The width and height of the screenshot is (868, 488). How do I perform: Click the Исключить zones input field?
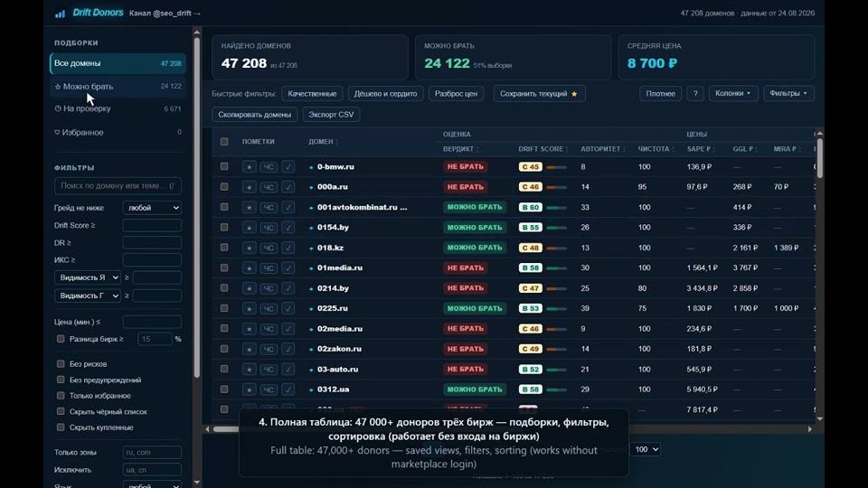click(152, 470)
